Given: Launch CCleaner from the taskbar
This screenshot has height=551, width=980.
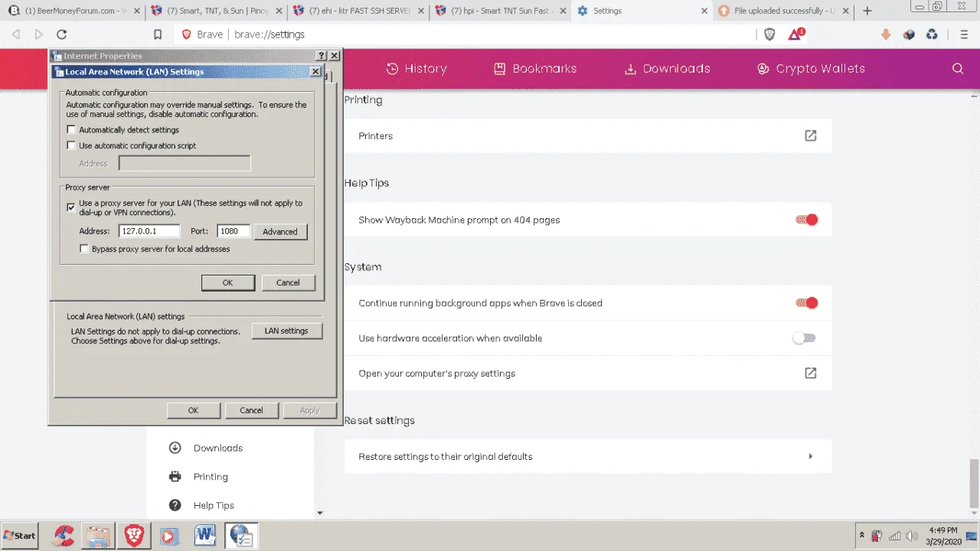Looking at the screenshot, I should click(x=63, y=536).
